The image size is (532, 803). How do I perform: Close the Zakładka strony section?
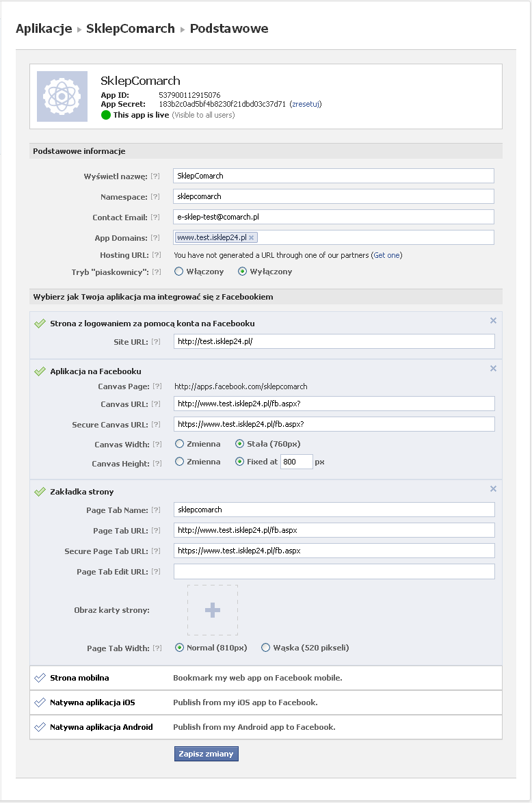point(493,488)
